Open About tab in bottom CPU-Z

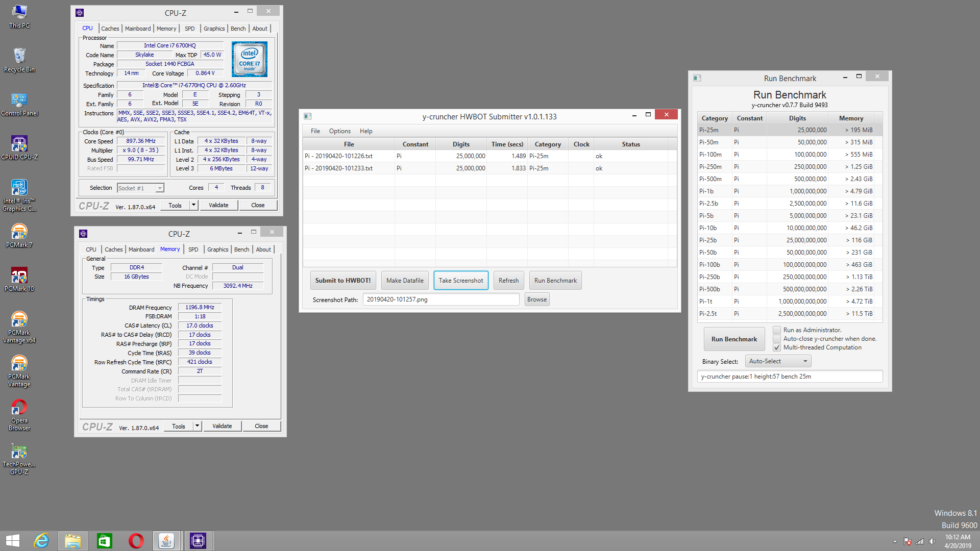(x=263, y=249)
